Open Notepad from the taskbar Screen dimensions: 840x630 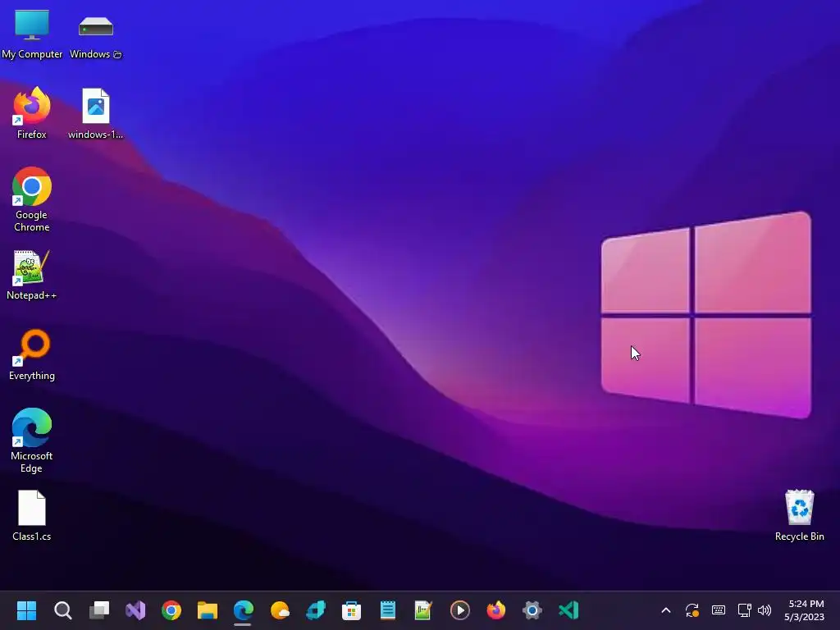pos(388,610)
